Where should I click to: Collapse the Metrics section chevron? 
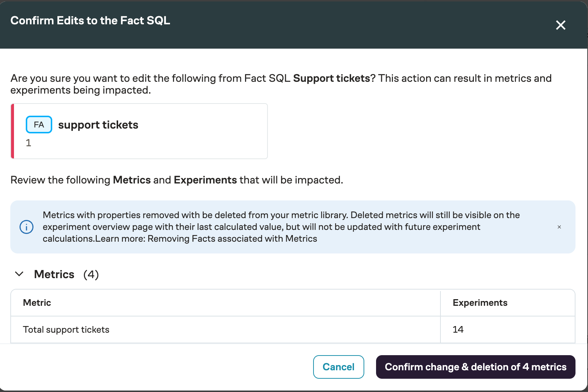click(x=19, y=274)
